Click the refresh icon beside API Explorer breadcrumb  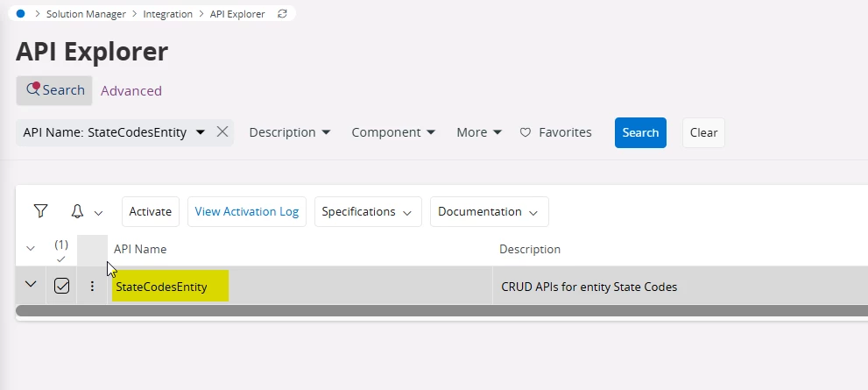click(281, 14)
